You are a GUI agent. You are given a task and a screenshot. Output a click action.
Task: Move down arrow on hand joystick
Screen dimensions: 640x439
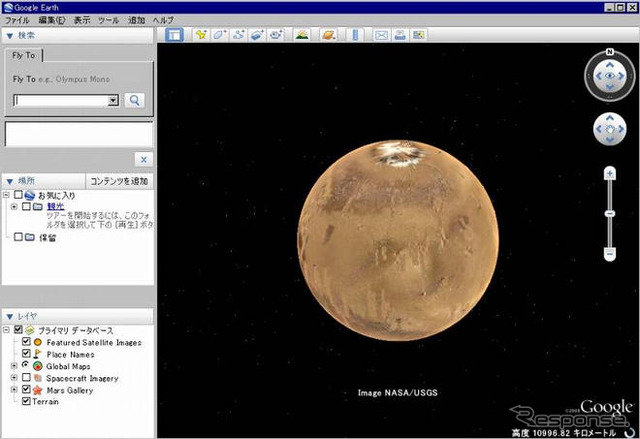click(610, 140)
